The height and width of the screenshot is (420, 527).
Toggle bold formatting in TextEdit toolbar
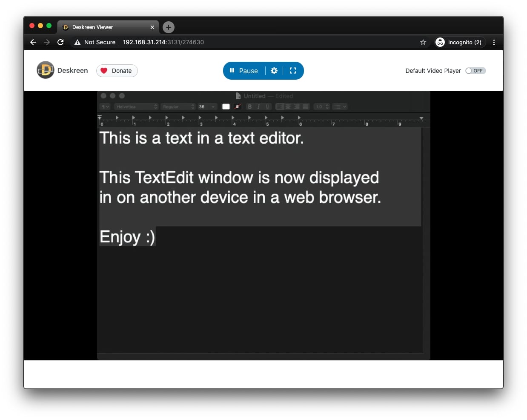pyautogui.click(x=250, y=106)
